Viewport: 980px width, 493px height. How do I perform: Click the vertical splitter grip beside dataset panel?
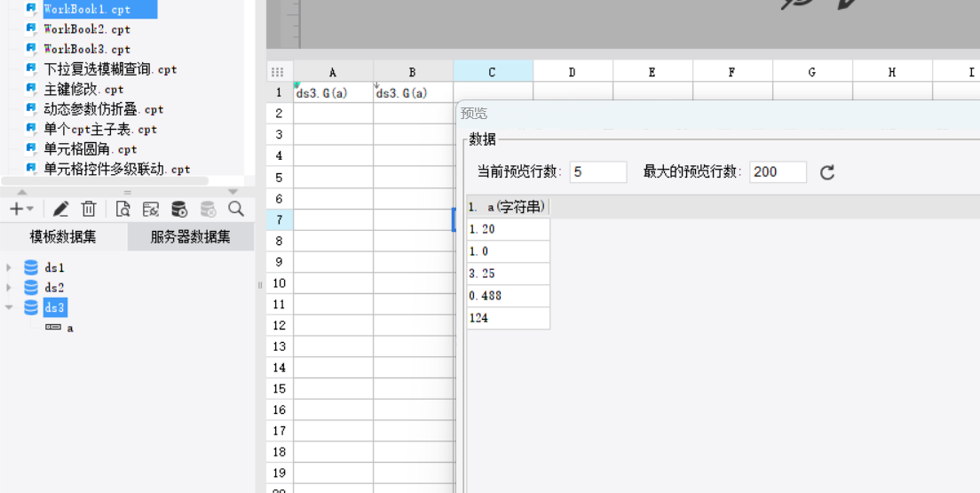point(260,285)
